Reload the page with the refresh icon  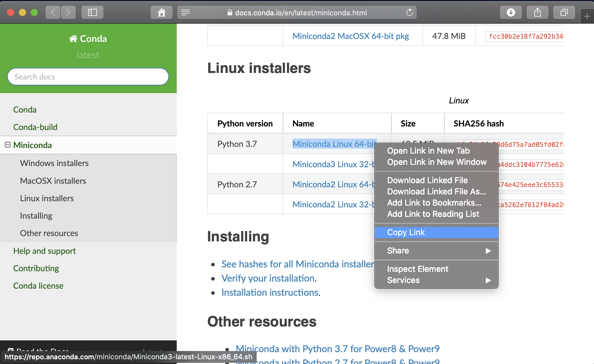409,12
